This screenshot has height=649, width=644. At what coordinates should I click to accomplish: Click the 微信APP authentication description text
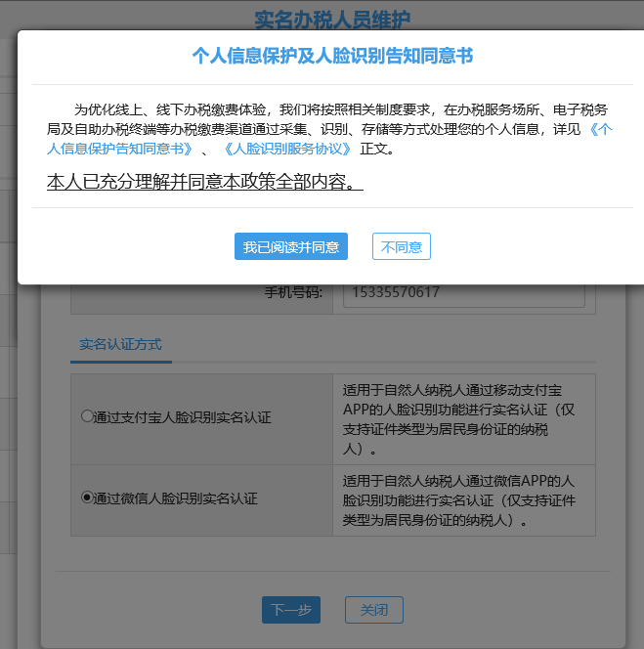click(458, 500)
